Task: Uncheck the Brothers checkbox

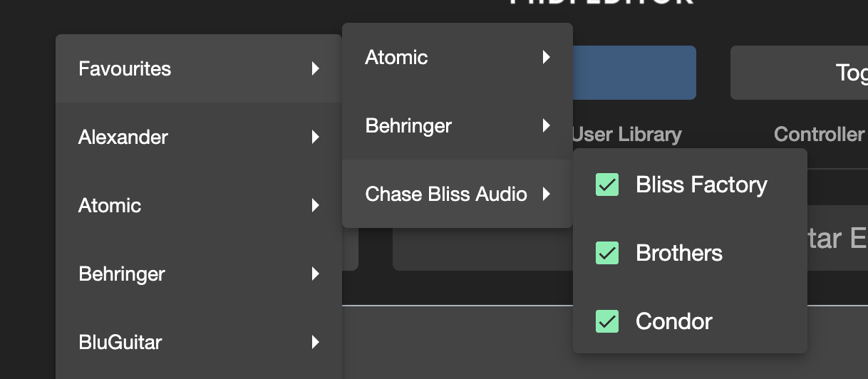Action: coord(607,253)
